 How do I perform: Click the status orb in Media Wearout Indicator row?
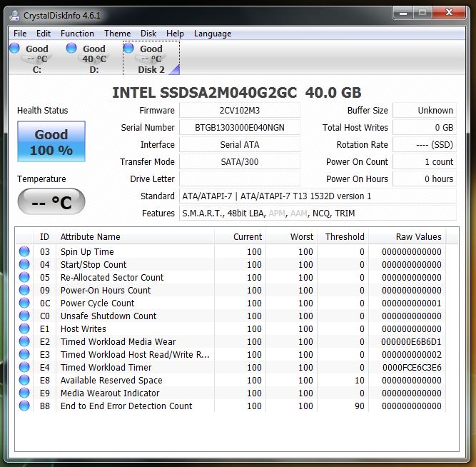click(24, 393)
